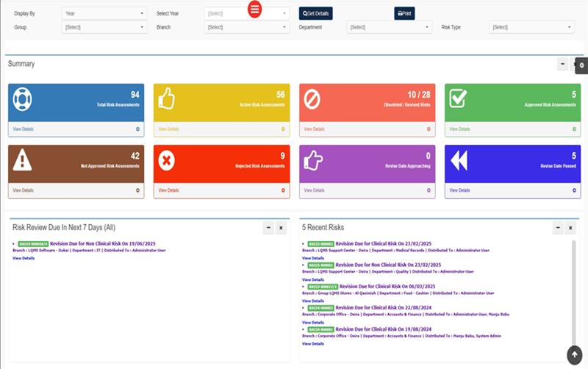Click the count 10 / 28 on Obsoleted card
The image size is (588, 369).
(419, 95)
